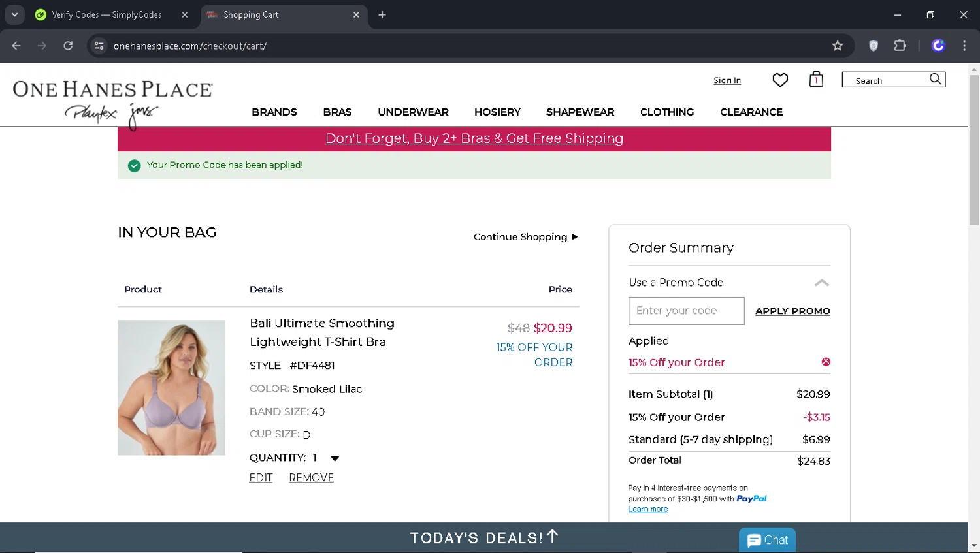
Task: Expand the TODAY'S DEALS bar
Action: [484, 537]
